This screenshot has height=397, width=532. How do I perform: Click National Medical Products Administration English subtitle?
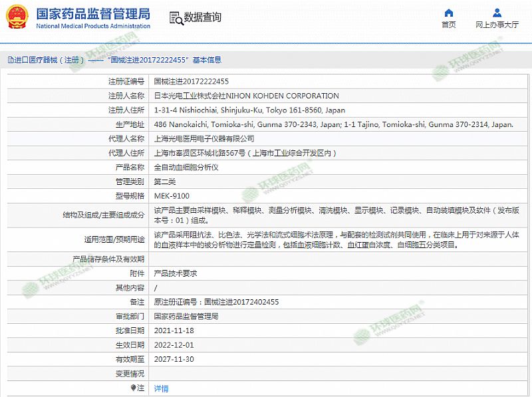pyautogui.click(x=92, y=26)
